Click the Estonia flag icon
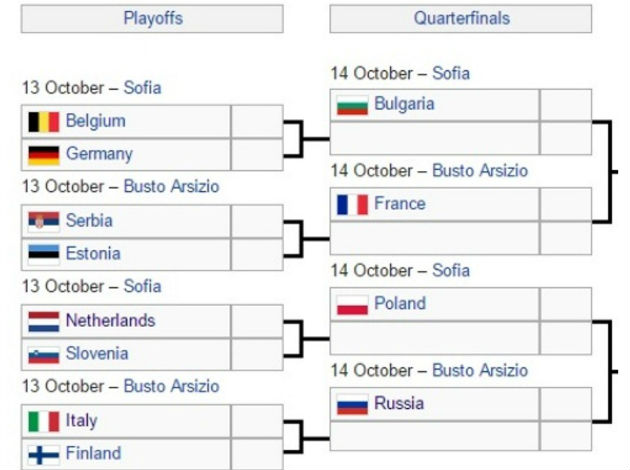This screenshot has width=630, height=470. click(43, 254)
